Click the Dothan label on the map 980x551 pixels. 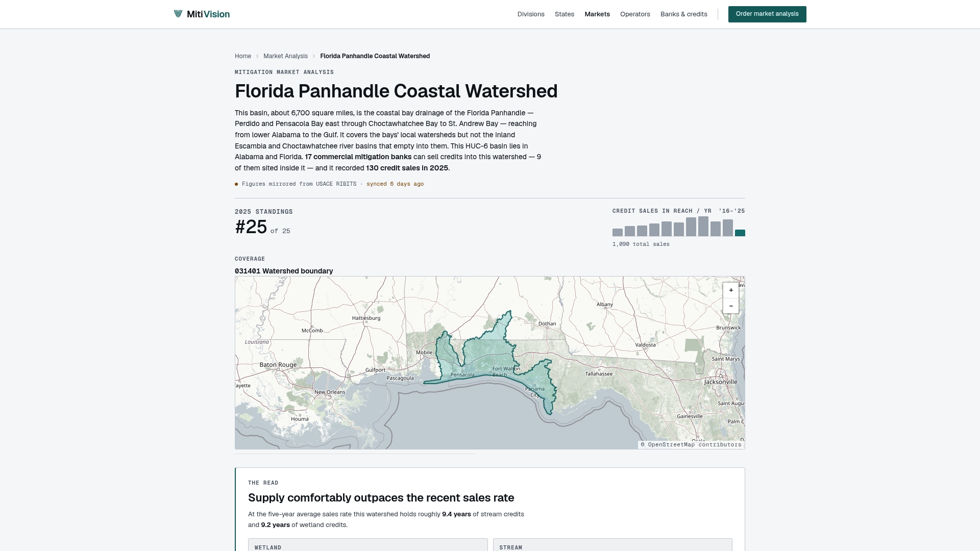547,323
